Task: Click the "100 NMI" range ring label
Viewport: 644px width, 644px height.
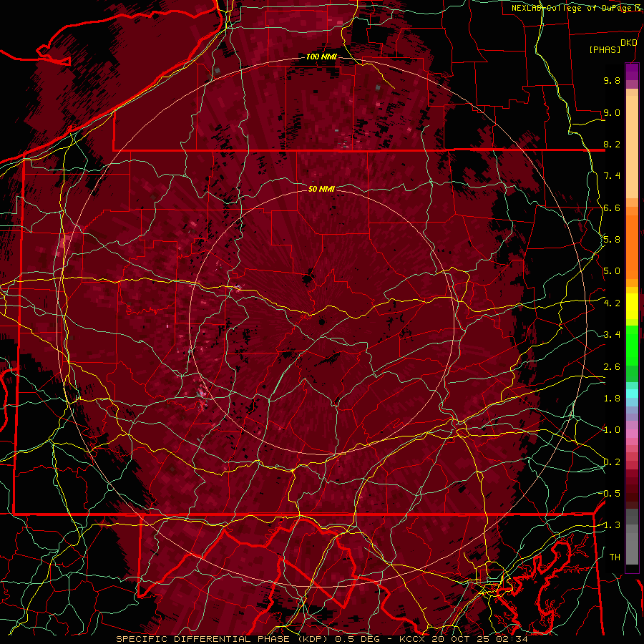Action: 321,57
